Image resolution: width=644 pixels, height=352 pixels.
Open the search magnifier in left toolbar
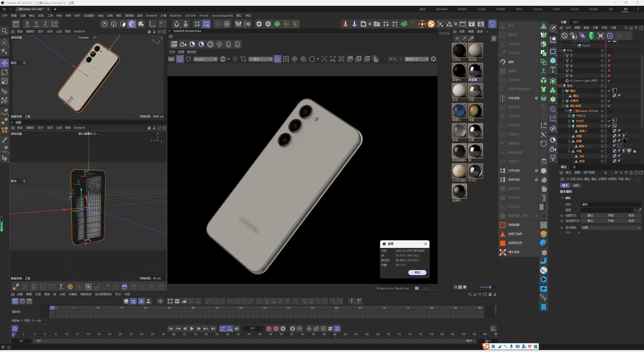click(x=5, y=31)
